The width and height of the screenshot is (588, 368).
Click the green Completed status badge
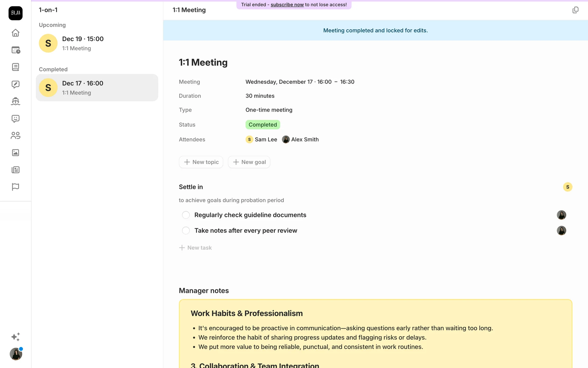[x=262, y=125]
